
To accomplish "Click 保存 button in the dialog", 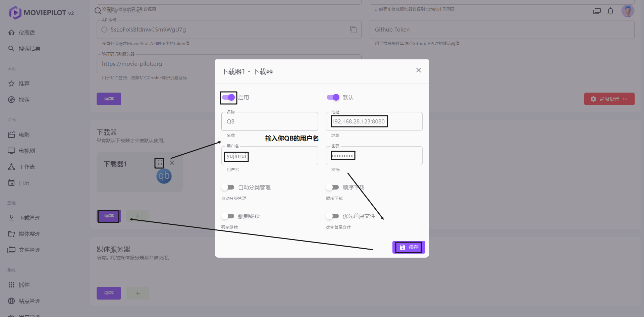I will 409,247.
